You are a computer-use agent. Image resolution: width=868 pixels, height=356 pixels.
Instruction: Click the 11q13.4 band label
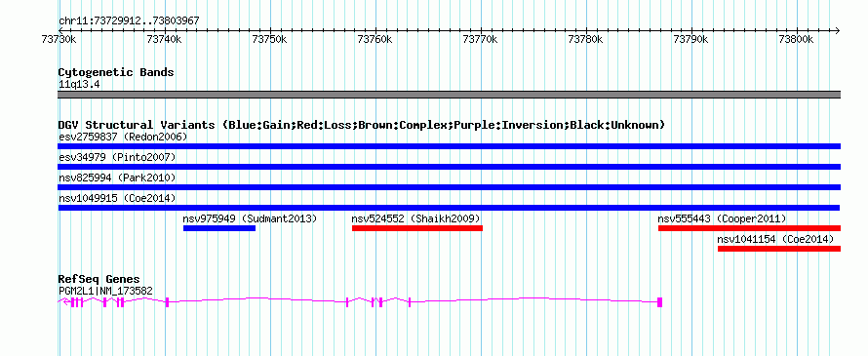point(79,85)
